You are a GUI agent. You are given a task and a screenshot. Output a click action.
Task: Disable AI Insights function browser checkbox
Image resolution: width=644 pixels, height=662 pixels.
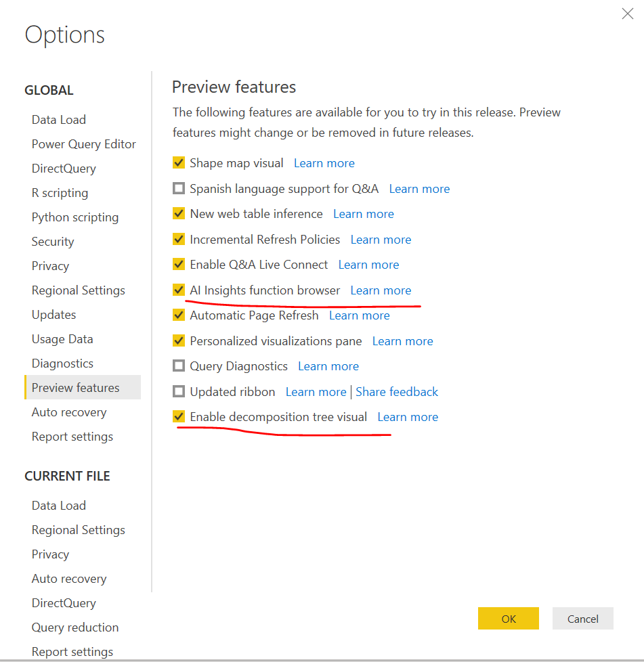pos(179,290)
